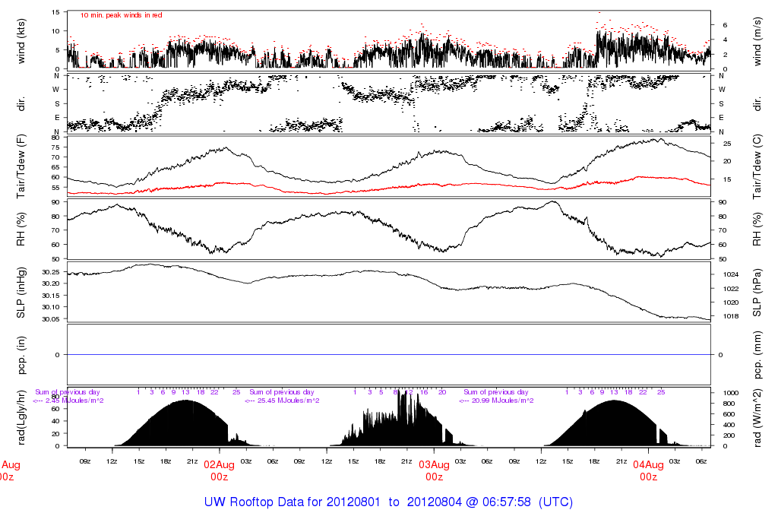The width and height of the screenshot is (778, 532).
Task: Click the '65' Fahrenheit tick on temperature axis
Action: 56,167
